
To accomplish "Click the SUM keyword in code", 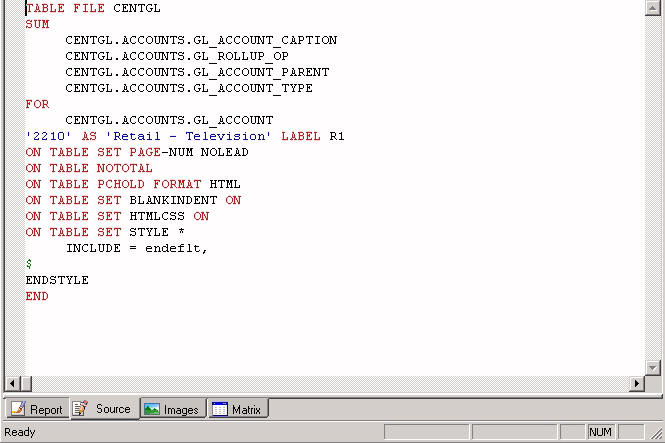I will [37, 24].
